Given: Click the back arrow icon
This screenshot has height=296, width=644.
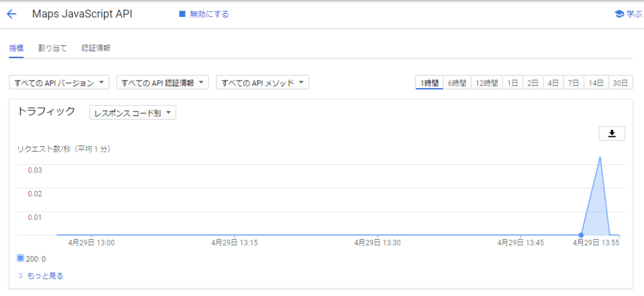Looking at the screenshot, I should pos(11,14).
